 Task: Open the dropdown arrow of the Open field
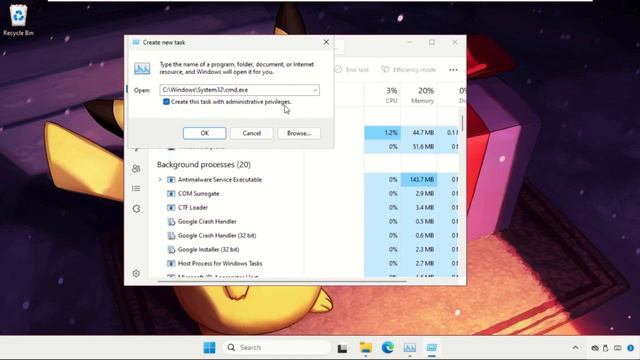tap(315, 90)
